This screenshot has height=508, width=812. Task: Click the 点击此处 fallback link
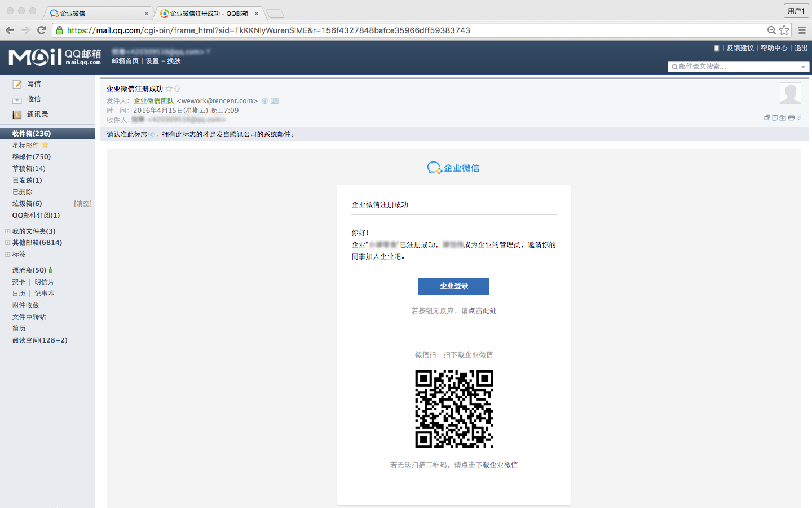482,310
